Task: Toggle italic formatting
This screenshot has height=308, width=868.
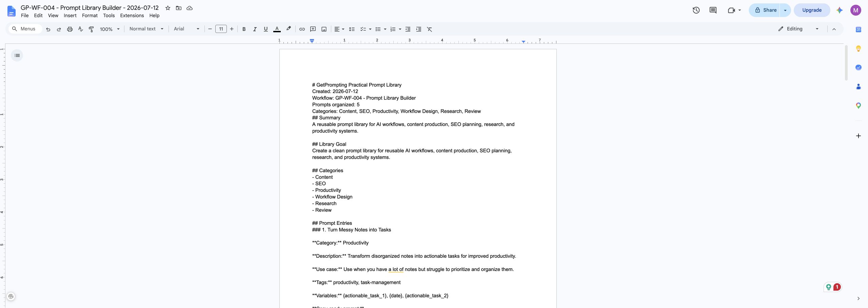Action: tap(255, 29)
